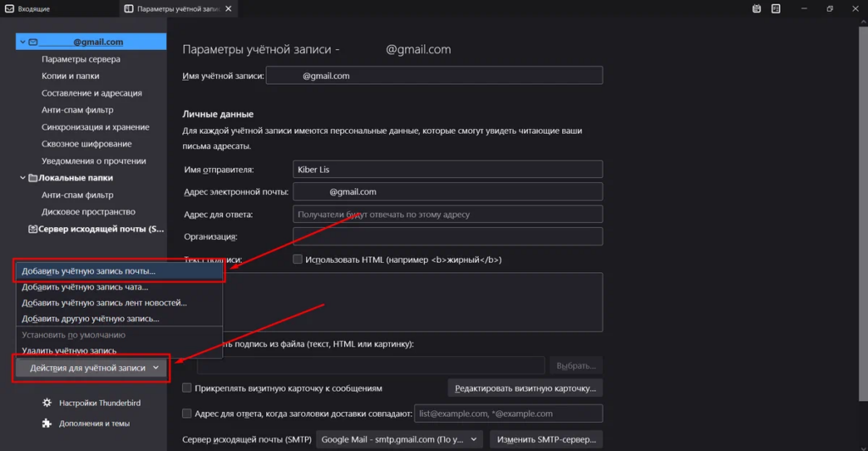Open Параметры сервера settings
868x451 pixels.
(x=81, y=59)
